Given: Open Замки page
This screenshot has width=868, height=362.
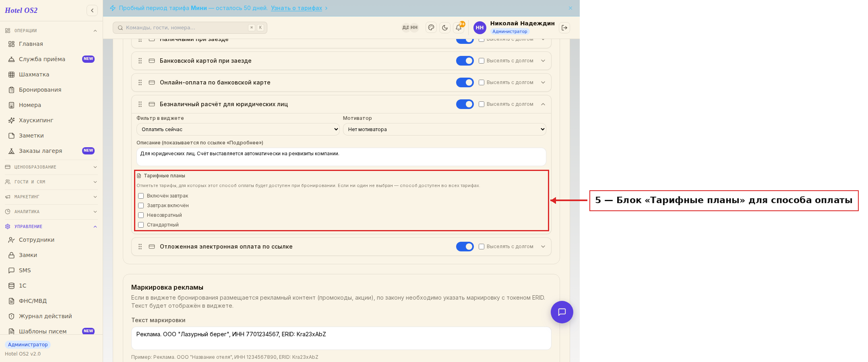Looking at the screenshot, I should (x=51, y=255).
